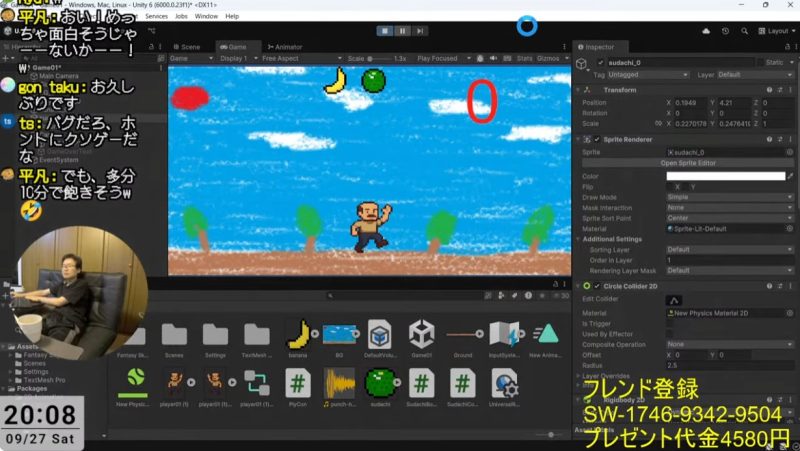Click the Edit Collider button icon
Viewport: 800px width, 451px height.
(674, 300)
